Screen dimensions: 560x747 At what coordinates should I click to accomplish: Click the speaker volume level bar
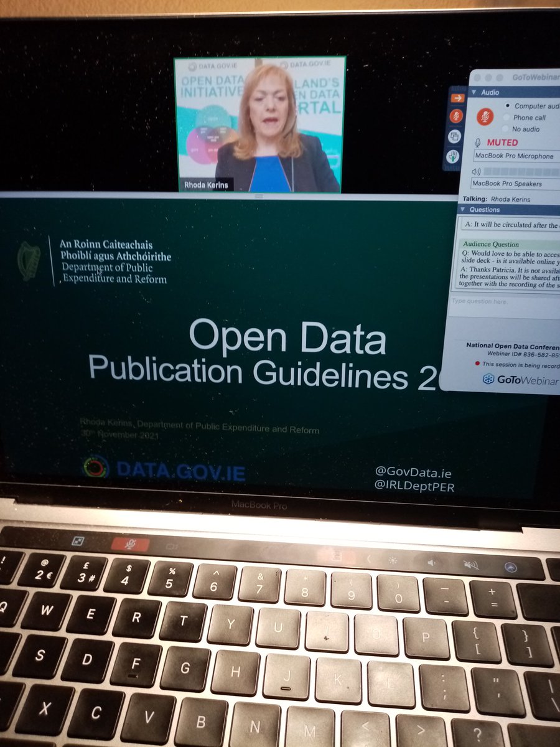point(521,171)
